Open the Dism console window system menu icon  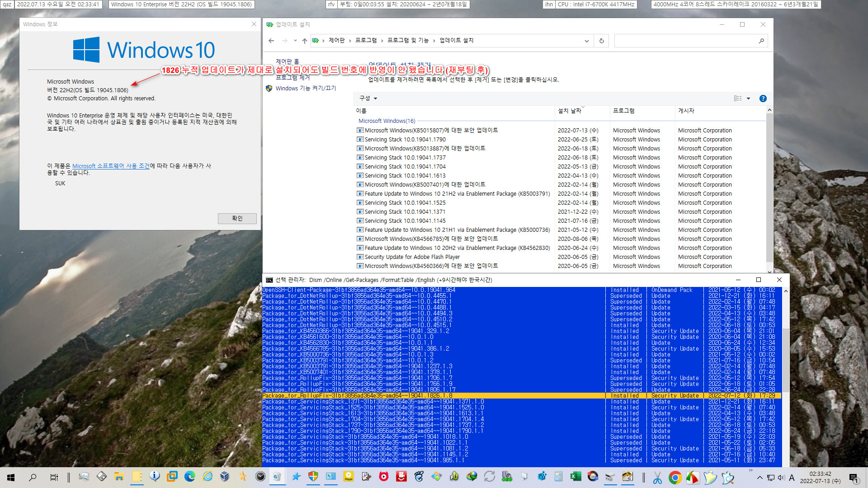[x=269, y=280]
